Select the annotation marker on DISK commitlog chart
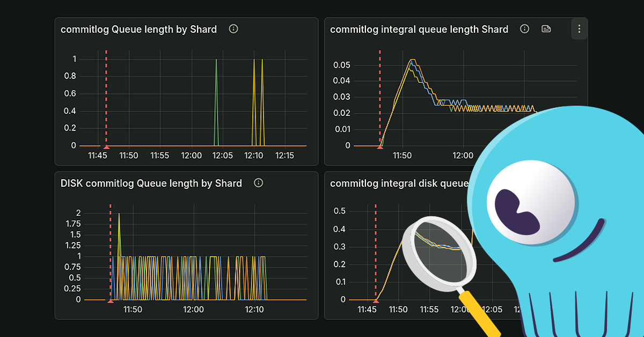Image resolution: width=644 pixels, height=337 pixels. point(110,301)
